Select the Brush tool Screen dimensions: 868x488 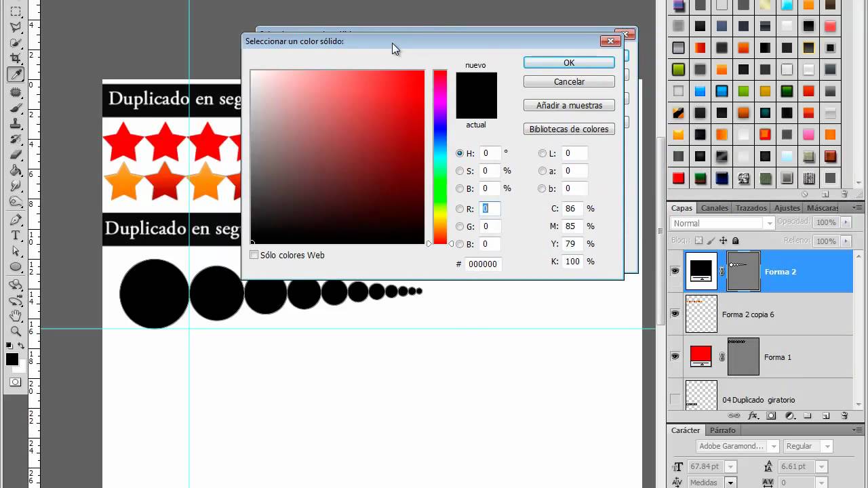tap(16, 108)
